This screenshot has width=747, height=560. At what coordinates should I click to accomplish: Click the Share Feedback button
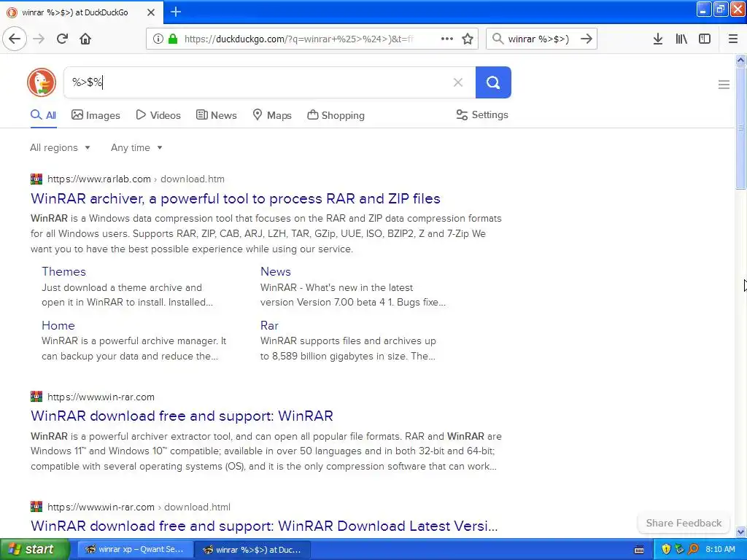click(684, 523)
